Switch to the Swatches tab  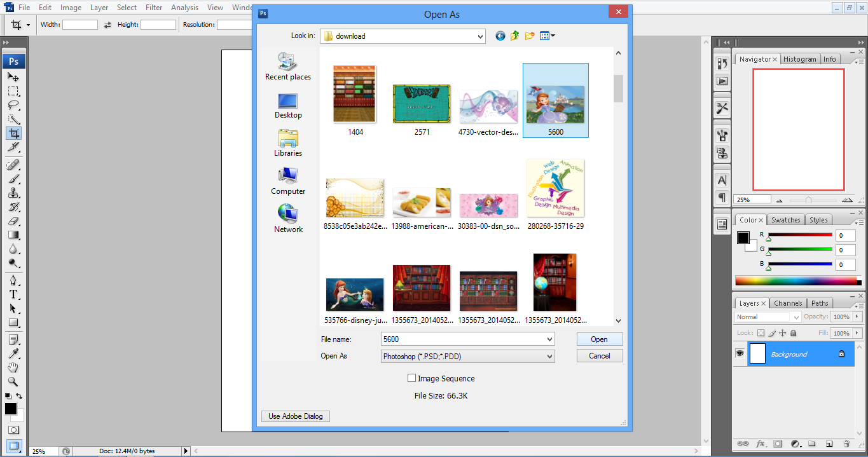785,219
